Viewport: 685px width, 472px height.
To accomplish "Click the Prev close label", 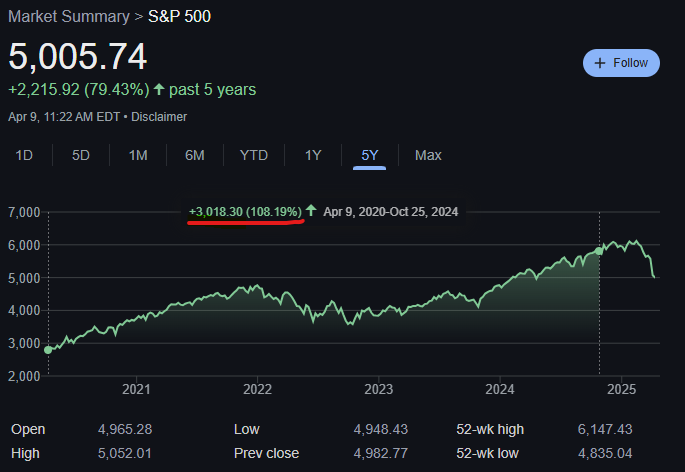I will point(266,453).
